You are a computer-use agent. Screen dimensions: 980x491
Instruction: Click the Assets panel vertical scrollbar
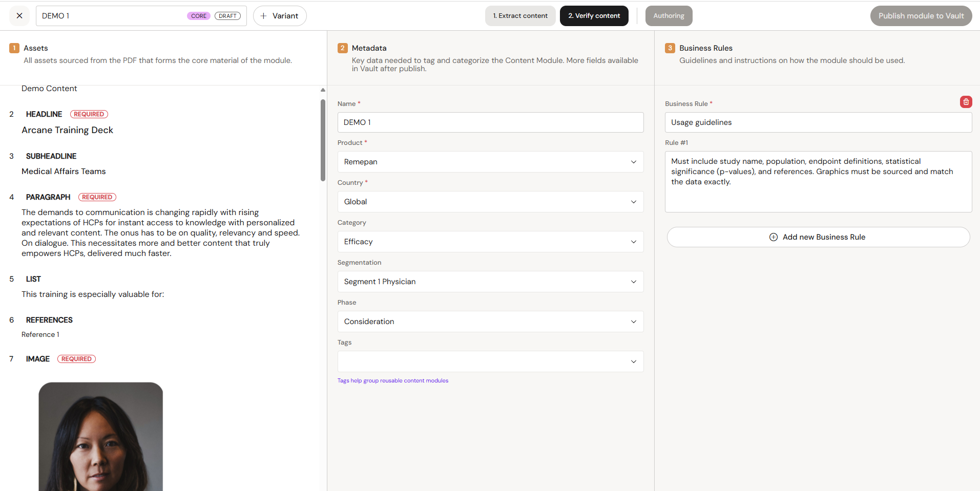[323, 140]
